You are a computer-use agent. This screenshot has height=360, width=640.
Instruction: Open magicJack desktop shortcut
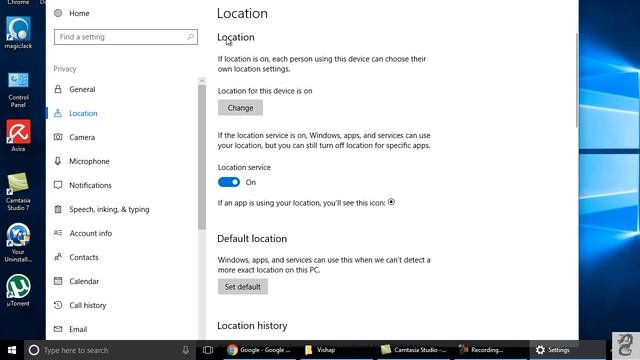(x=18, y=33)
